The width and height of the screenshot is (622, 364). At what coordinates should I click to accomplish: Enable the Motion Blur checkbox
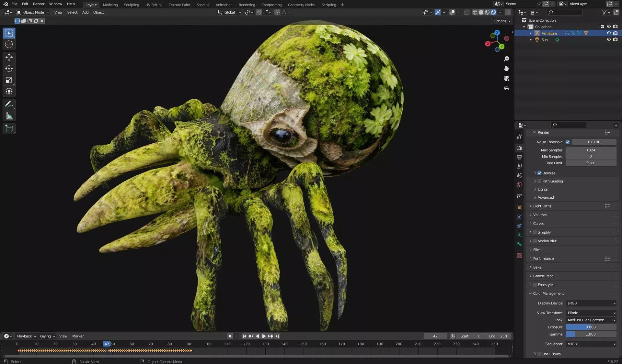pos(535,241)
